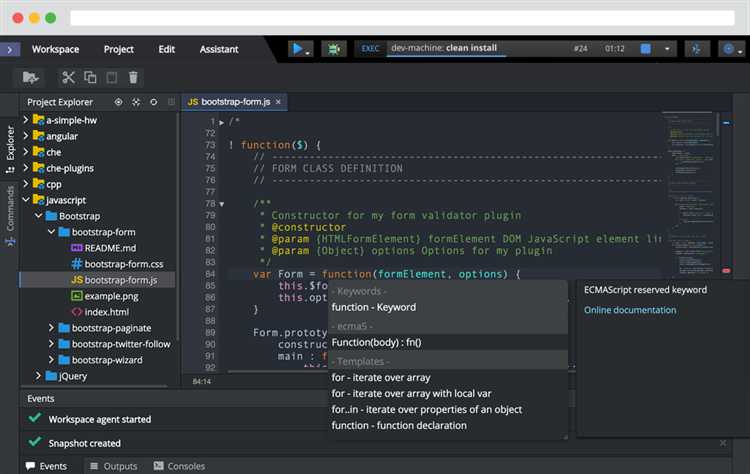Switch to the Consoles bottom tab
Viewport: 750px width, 474px height.
179,466
